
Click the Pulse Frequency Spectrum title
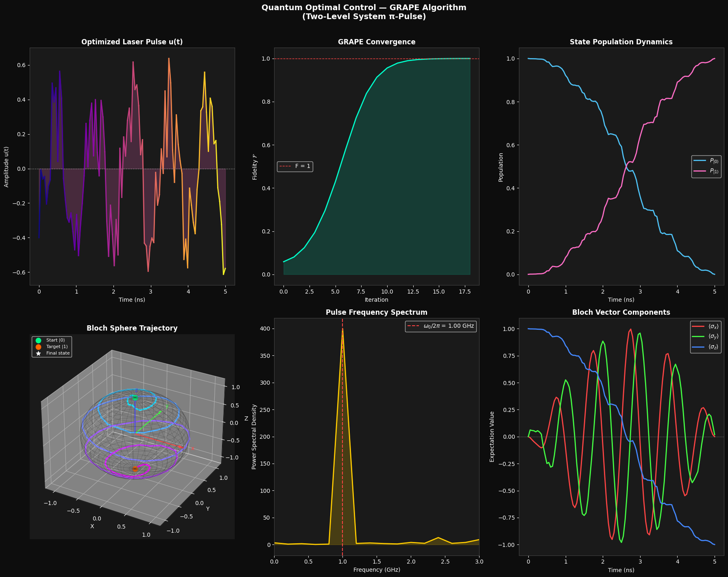coord(377,312)
